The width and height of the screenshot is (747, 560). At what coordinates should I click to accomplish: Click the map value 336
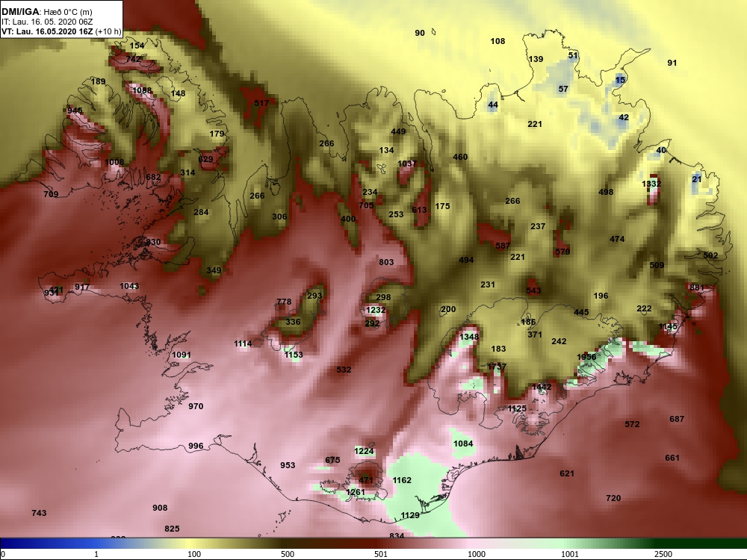pyautogui.click(x=293, y=322)
